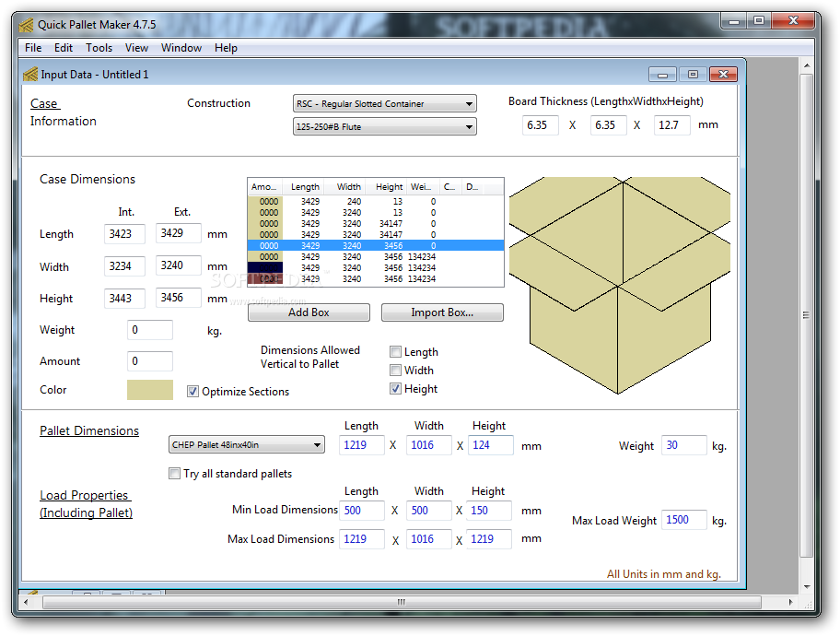Screen dimensions: 840x636
Task: Select the highlighted box row with height 3456
Action: pyautogui.click(x=376, y=245)
